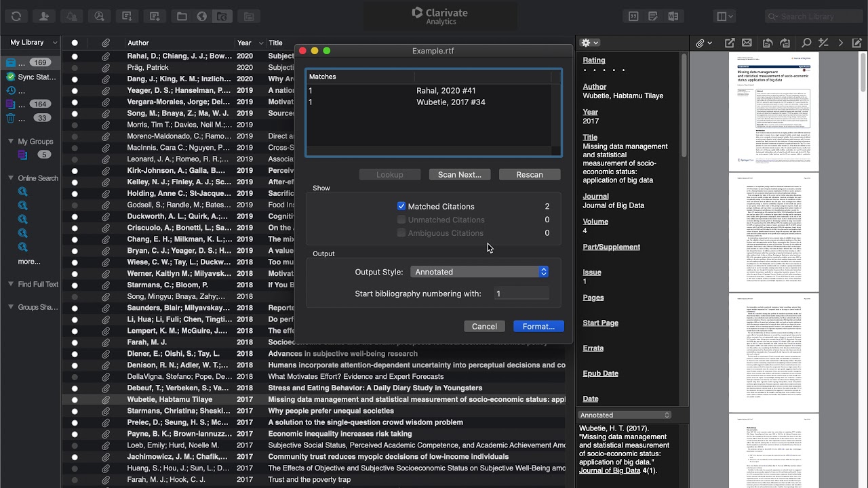This screenshot has width=868, height=488.
Task: Click the annotate PDF pencil icon
Action: click(x=857, y=43)
